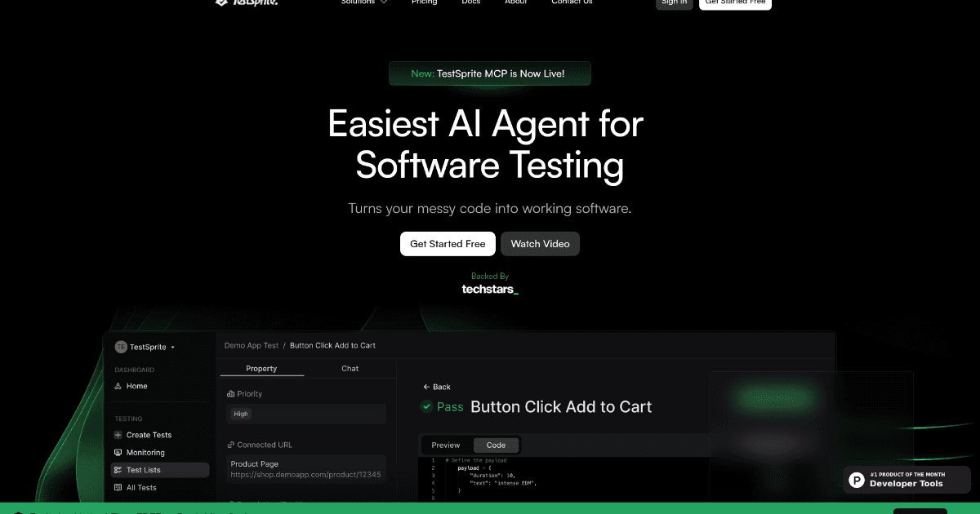Click "Turns your messy code into working software." text
980x514 pixels.
click(x=490, y=208)
